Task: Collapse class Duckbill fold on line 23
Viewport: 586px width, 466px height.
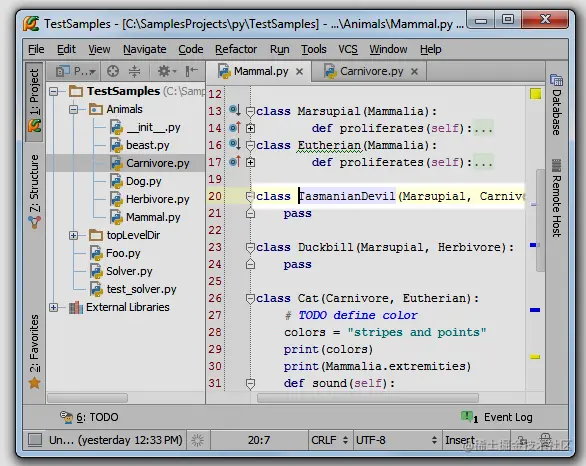Action: tap(250, 247)
